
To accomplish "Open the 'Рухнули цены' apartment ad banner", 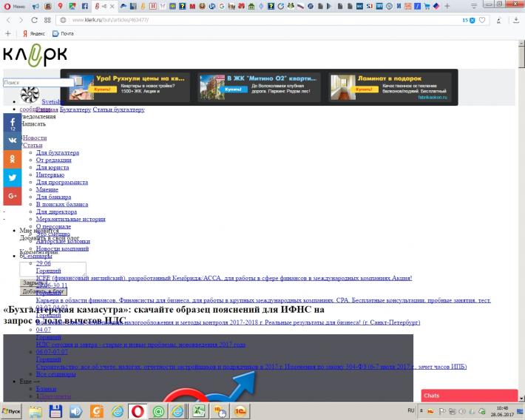I will click(128, 87).
